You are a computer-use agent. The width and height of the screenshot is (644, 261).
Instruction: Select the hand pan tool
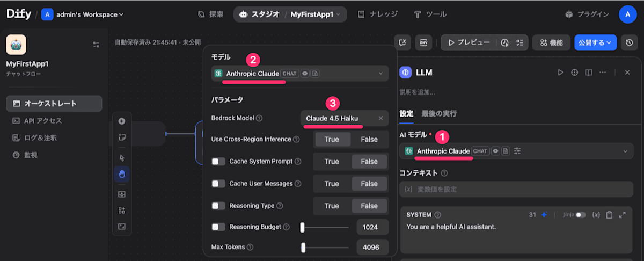point(122,174)
